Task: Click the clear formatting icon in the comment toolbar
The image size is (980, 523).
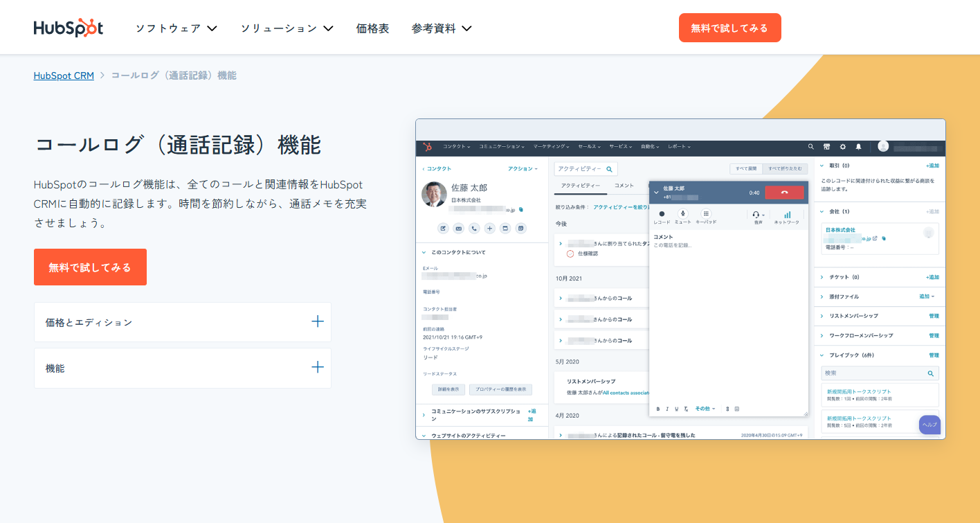Action: [x=686, y=409]
